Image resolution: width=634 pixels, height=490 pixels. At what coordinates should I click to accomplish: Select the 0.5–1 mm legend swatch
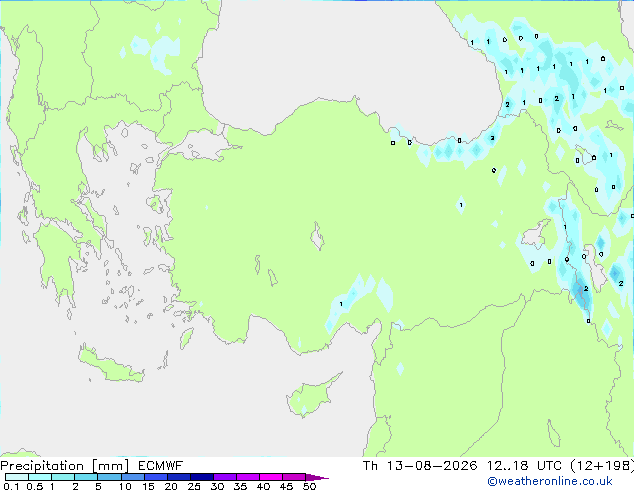40,477
